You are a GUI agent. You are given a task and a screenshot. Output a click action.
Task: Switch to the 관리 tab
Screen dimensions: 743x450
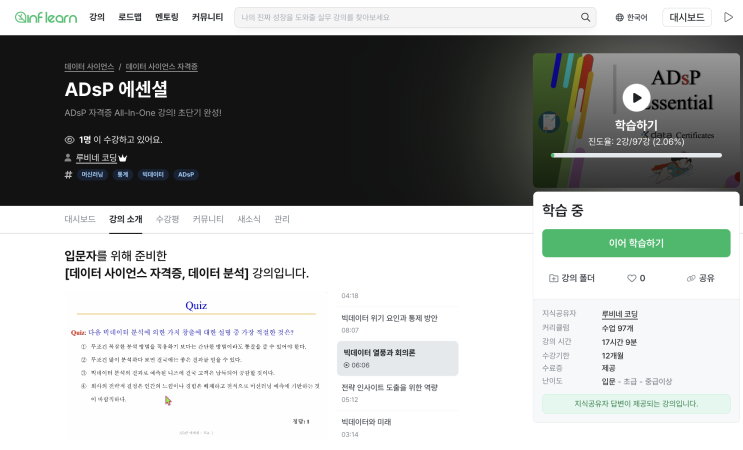[282, 219]
